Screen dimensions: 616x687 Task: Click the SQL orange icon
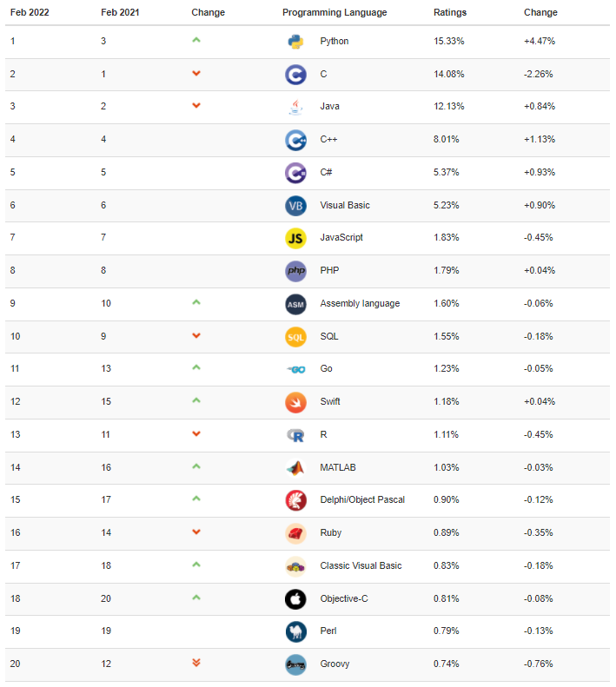295,336
